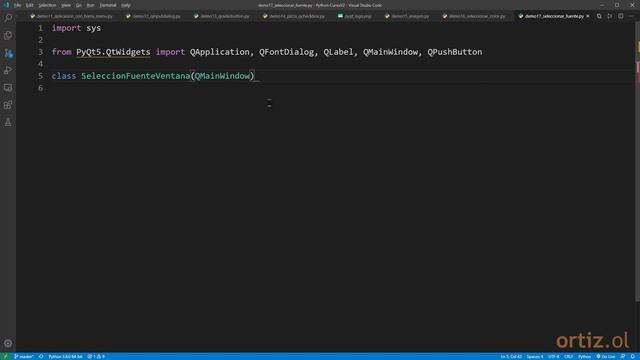
Task: Click the remote window indicator in status bar
Action: 5,356
